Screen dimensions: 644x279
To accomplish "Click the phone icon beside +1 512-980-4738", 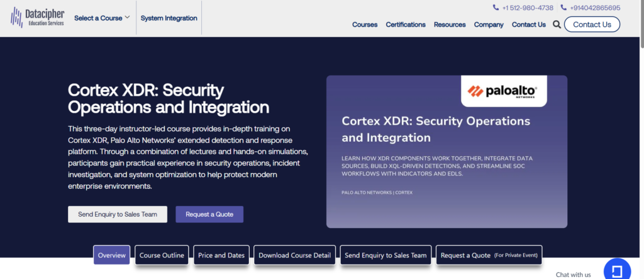I will coord(496,8).
